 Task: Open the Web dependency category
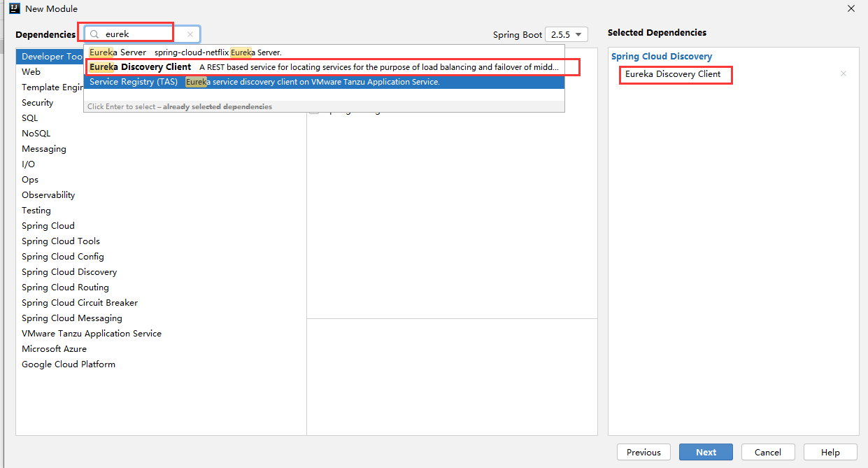[31, 72]
